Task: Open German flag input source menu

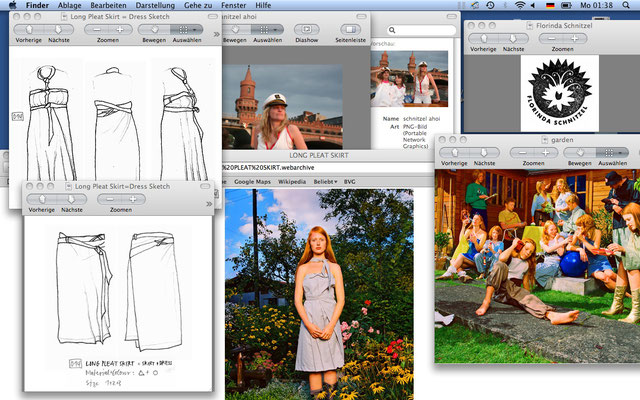Action: [x=550, y=5]
